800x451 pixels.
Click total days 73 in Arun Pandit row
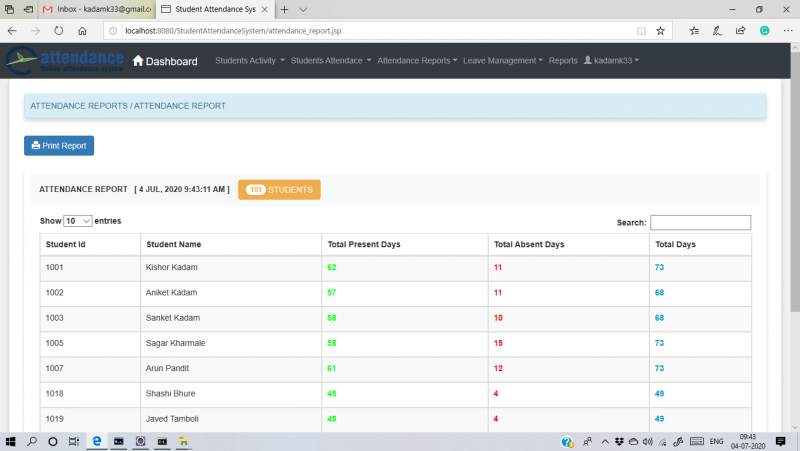659,368
